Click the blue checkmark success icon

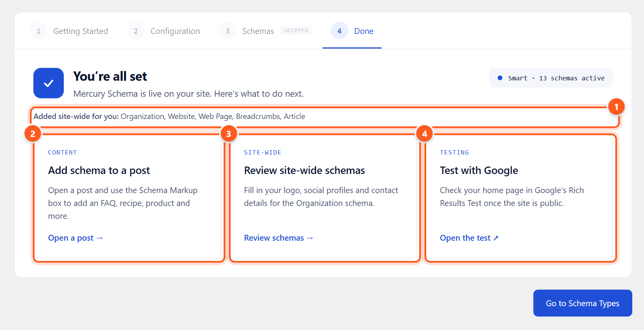(x=48, y=83)
